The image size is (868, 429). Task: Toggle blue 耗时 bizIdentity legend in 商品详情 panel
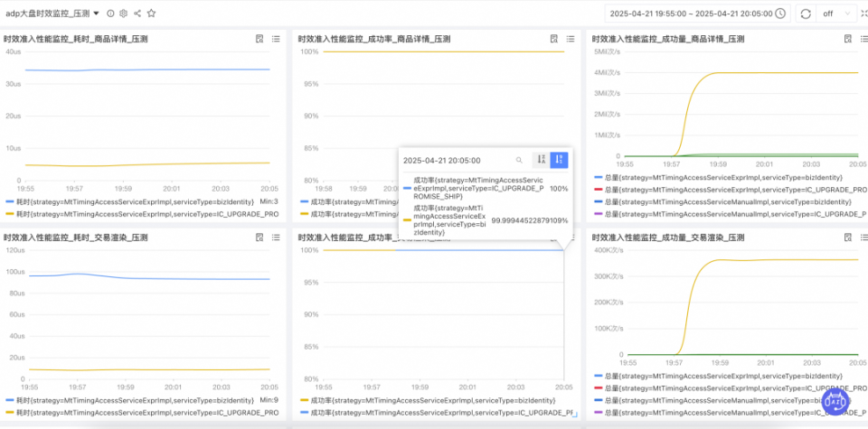click(127, 201)
